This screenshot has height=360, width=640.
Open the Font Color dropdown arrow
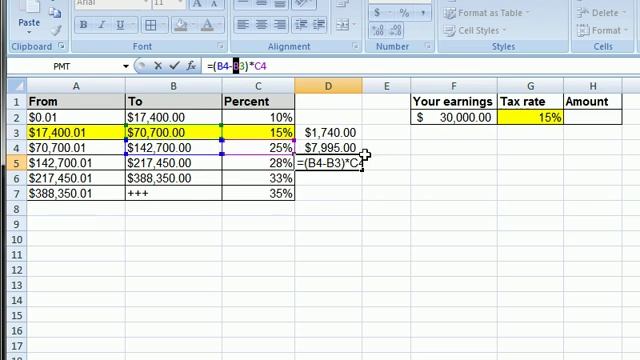[x=220, y=25]
